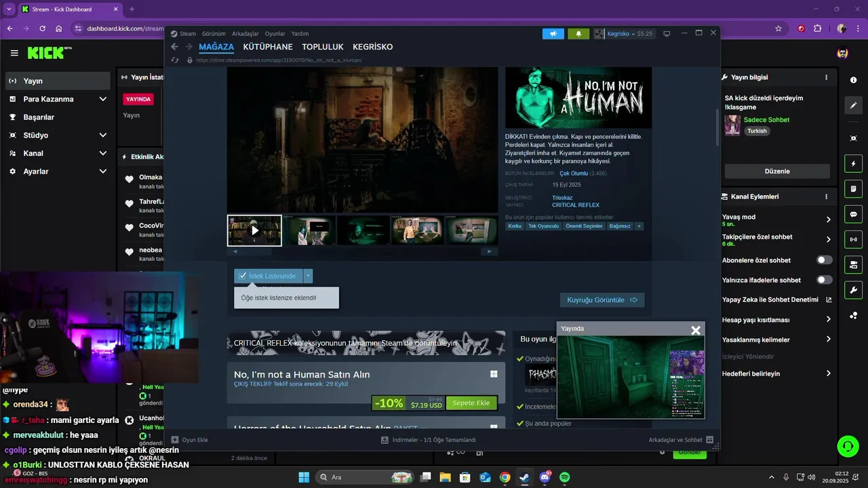Viewport: 868px width, 488px height.
Task: Open Hesap yaşı kısıtlaması chevron
Action: [x=829, y=319]
